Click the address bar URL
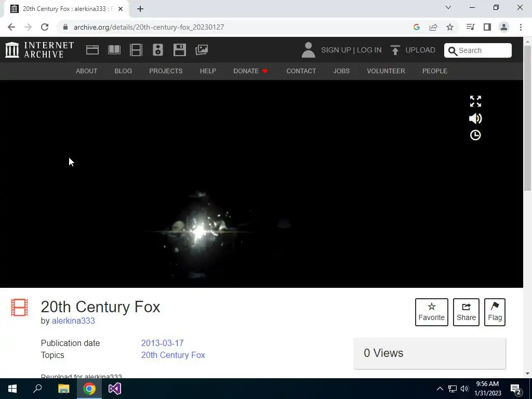Viewport: 532px width, 399px height. (x=149, y=27)
